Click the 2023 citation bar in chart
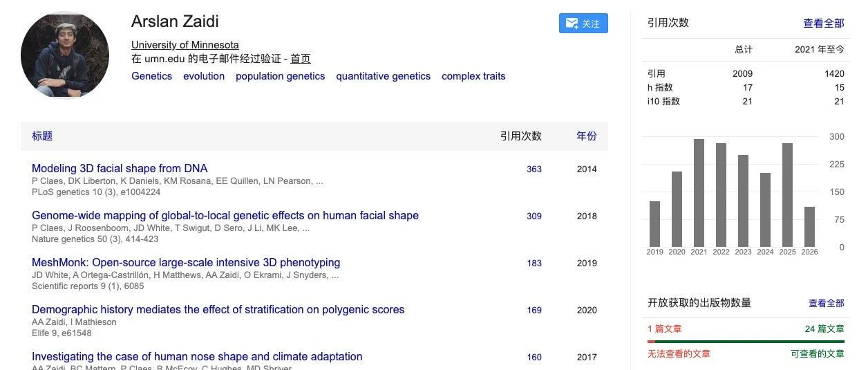This screenshot has height=370, width=868. click(743, 201)
